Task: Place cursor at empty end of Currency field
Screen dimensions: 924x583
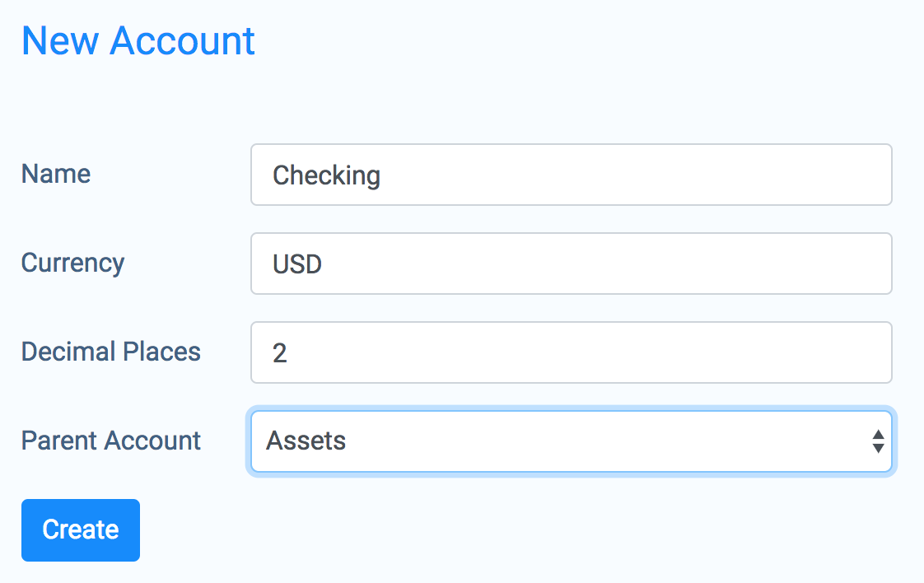Action: (607, 264)
